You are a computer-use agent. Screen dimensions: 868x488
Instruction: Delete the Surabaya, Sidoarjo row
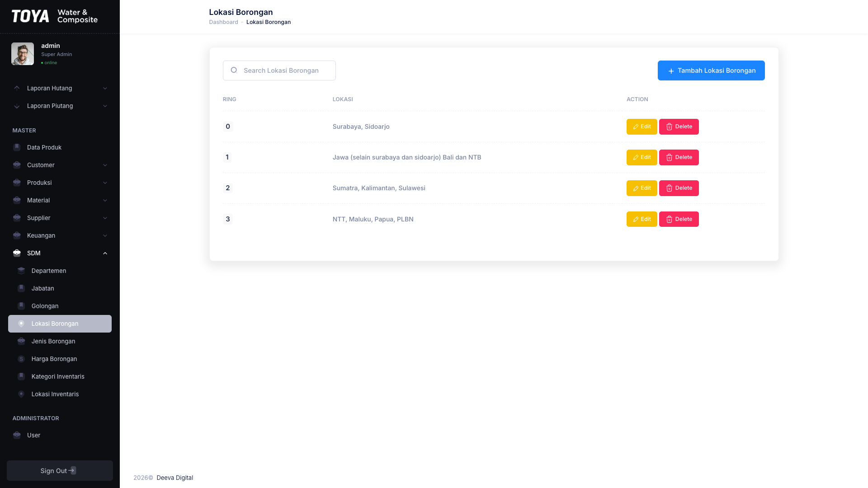pos(679,127)
